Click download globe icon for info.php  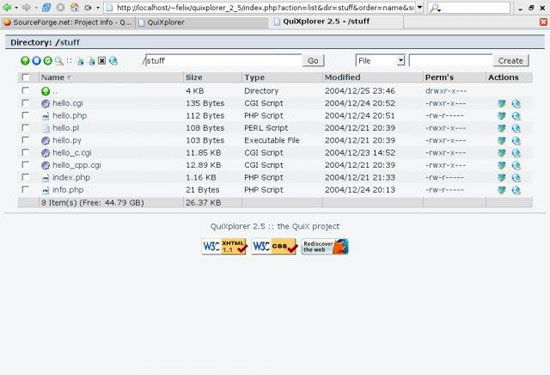point(516,190)
